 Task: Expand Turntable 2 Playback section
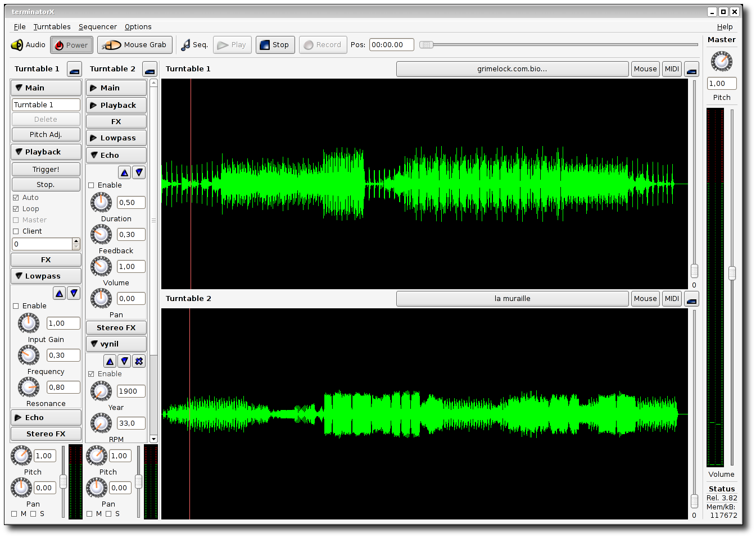(116, 105)
